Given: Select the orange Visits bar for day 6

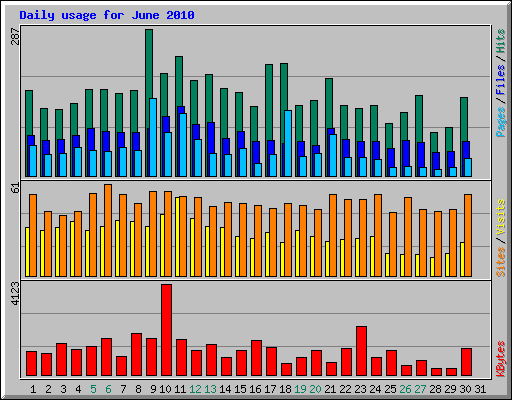Looking at the screenshot, I should tap(108, 230).
